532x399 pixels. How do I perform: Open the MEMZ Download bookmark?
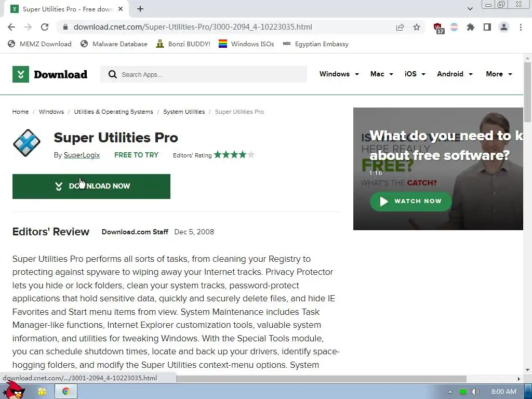coord(39,44)
